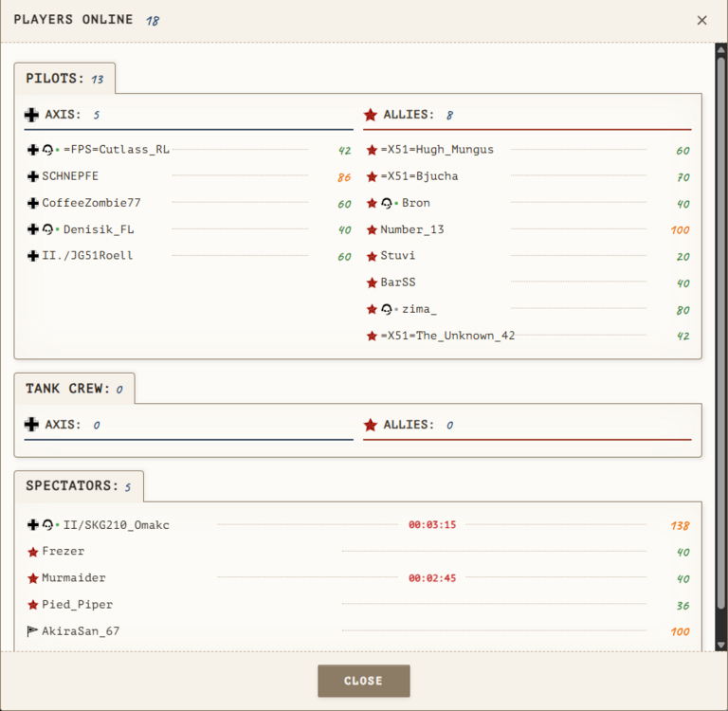Open player =X51=Hugh_Mungus entry

click(x=527, y=150)
